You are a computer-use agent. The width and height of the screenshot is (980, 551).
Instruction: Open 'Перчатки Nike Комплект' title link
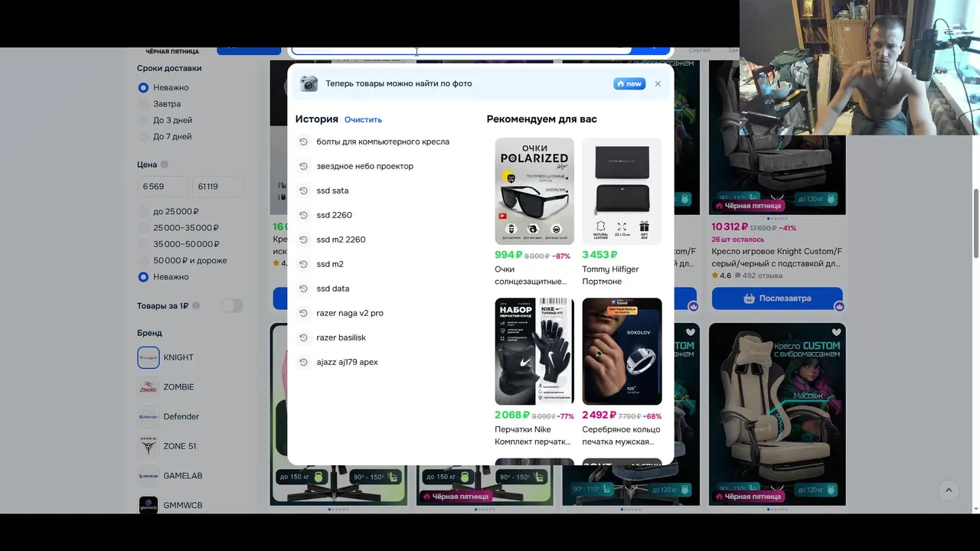coord(533,435)
